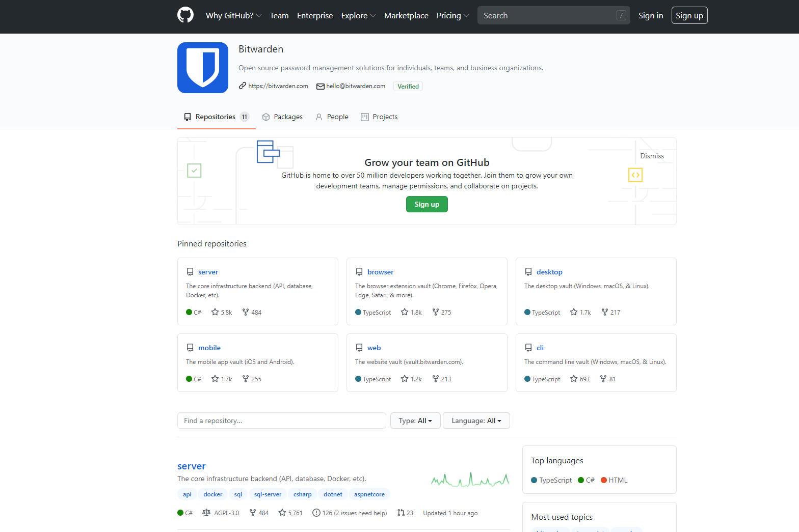Open the Bitwarden shield avatar
Image resolution: width=799 pixels, height=532 pixels.
click(203, 68)
